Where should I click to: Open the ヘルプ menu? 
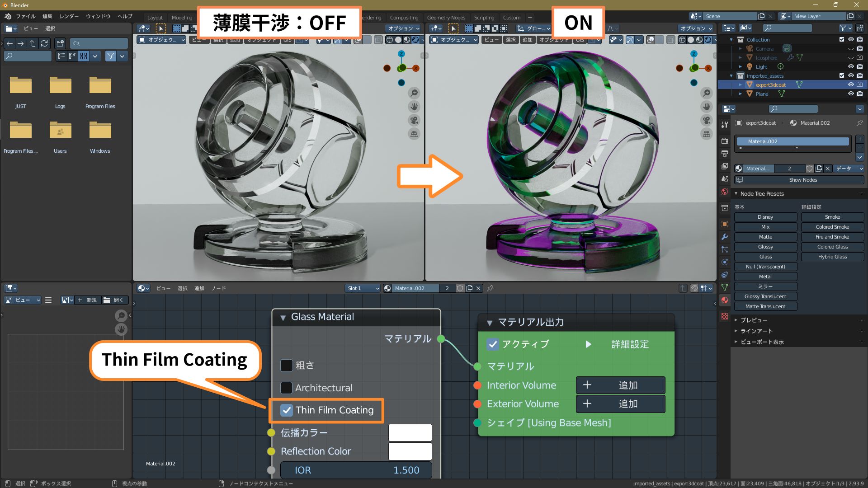point(125,16)
